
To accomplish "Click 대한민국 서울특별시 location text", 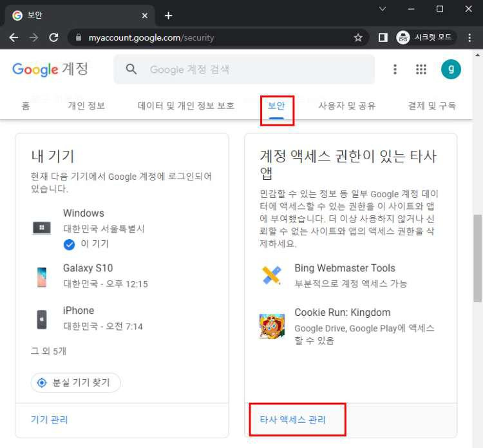I will [104, 228].
